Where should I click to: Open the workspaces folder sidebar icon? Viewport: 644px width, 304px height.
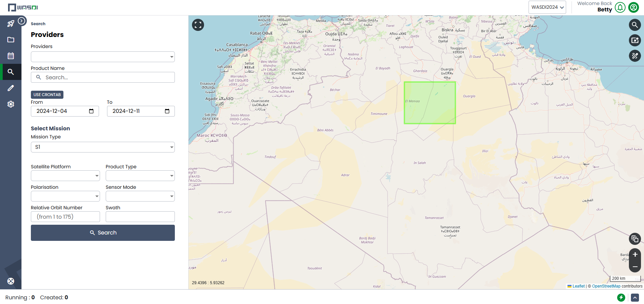click(11, 40)
